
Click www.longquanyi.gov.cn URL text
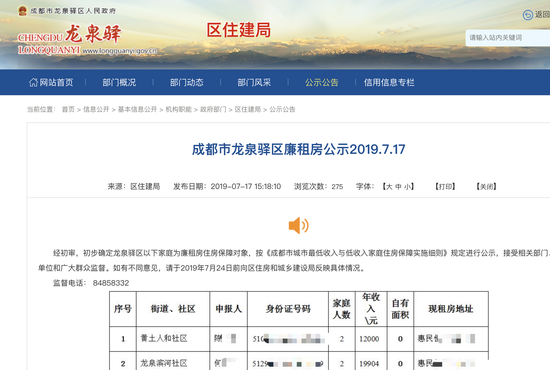pyautogui.click(x=120, y=51)
